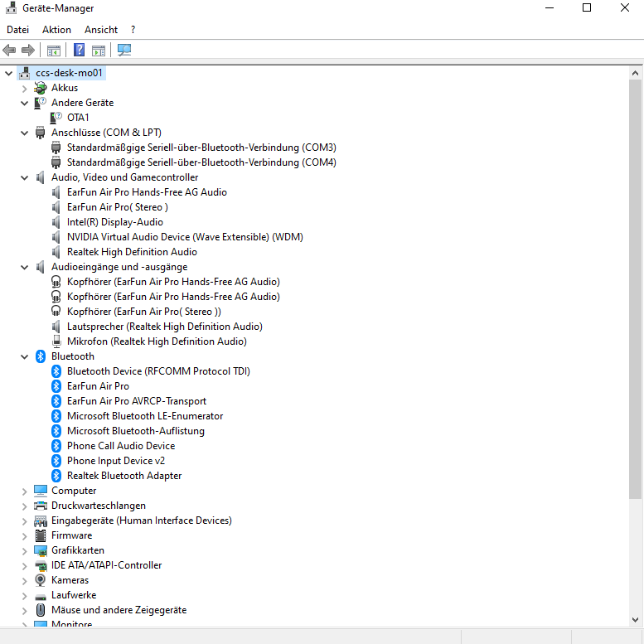644x644 pixels.
Task: Select Intel(R) Display-Audio entry
Action: 115,222
